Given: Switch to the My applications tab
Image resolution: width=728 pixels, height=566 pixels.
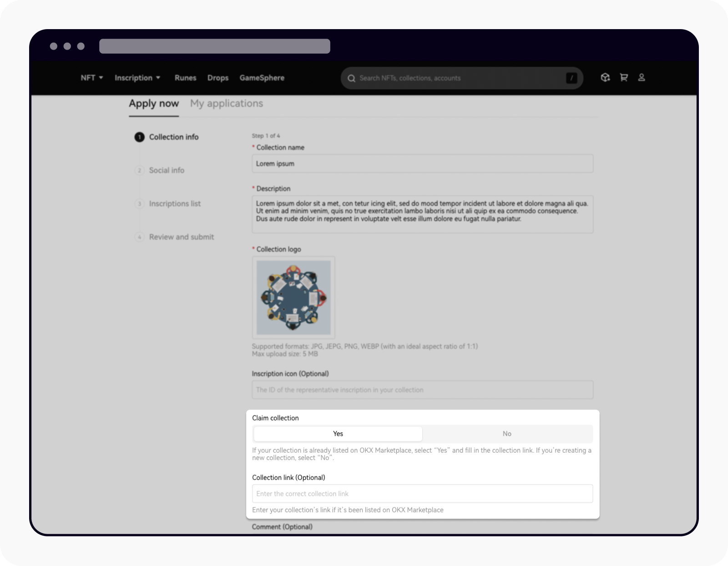Looking at the screenshot, I should pos(226,103).
